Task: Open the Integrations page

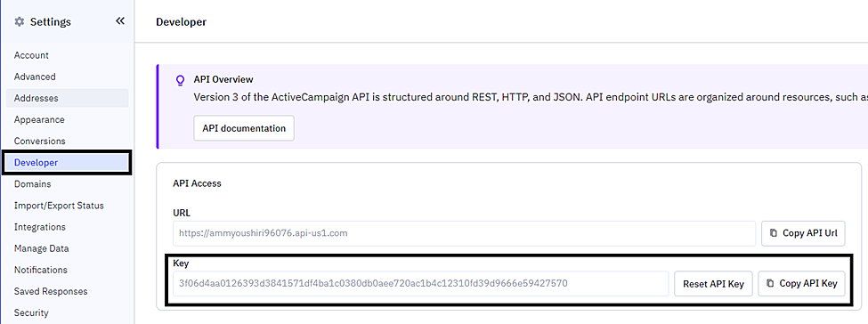Action: (x=40, y=227)
